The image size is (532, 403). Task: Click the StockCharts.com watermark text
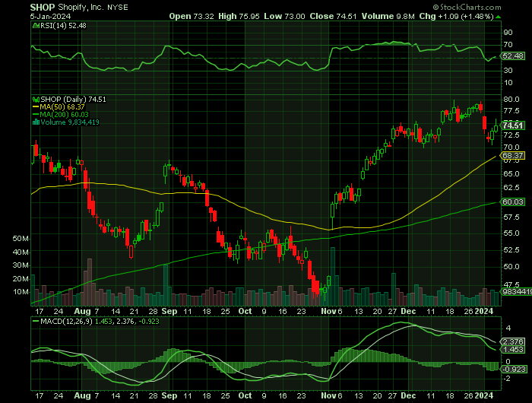pyautogui.click(x=467, y=7)
